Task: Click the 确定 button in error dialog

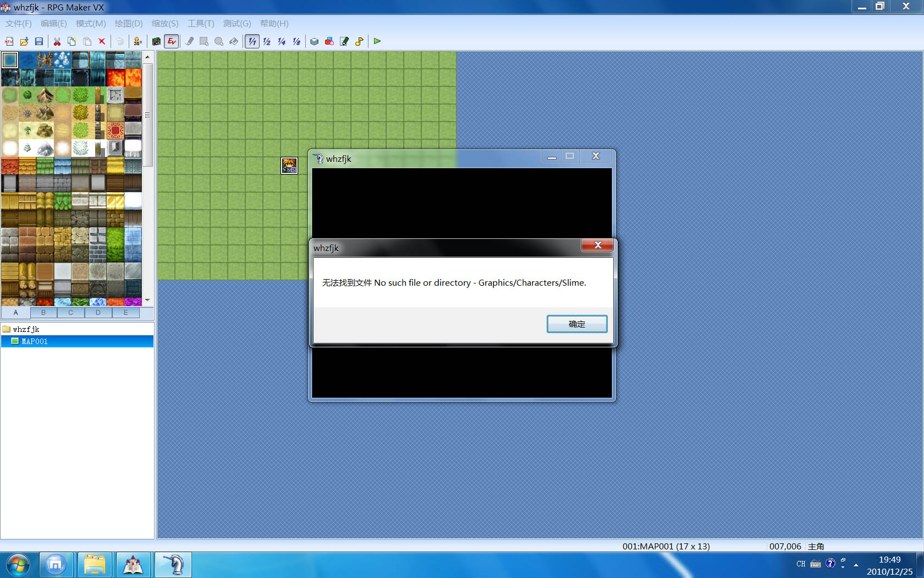Action: click(577, 324)
